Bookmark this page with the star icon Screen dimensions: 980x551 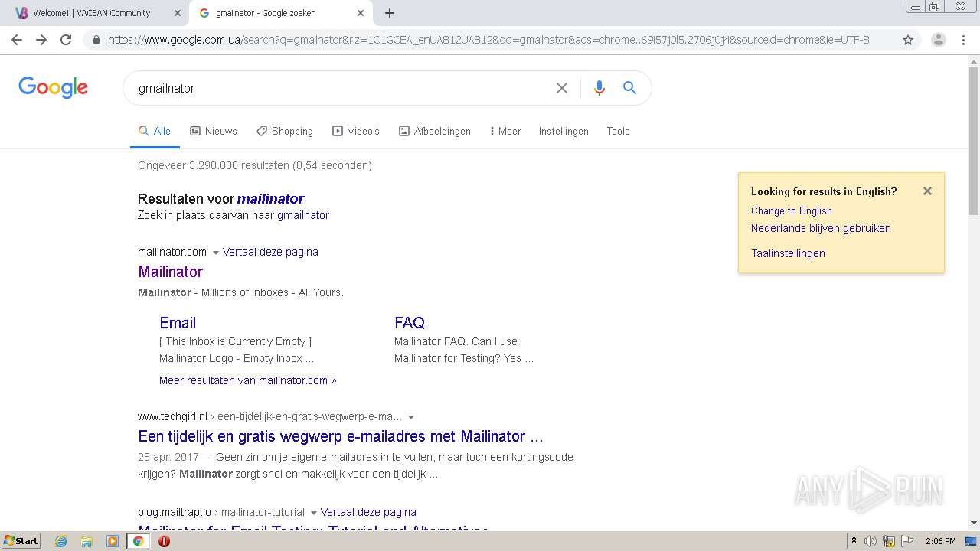pos(908,40)
